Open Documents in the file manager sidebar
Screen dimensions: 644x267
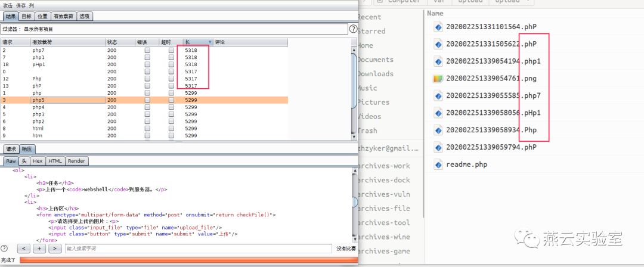375,60
